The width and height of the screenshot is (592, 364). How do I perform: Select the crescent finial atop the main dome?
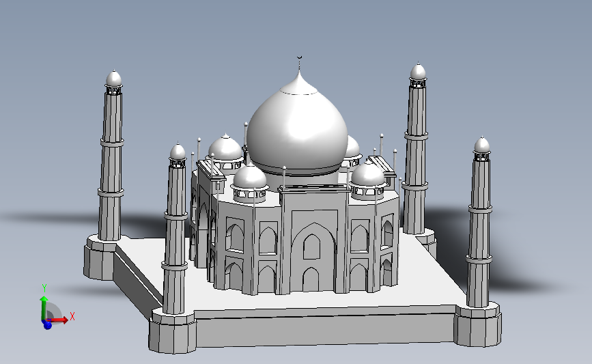click(300, 57)
